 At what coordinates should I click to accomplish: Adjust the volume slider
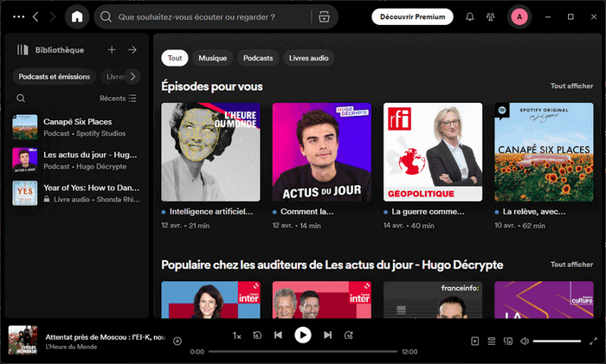tap(557, 342)
